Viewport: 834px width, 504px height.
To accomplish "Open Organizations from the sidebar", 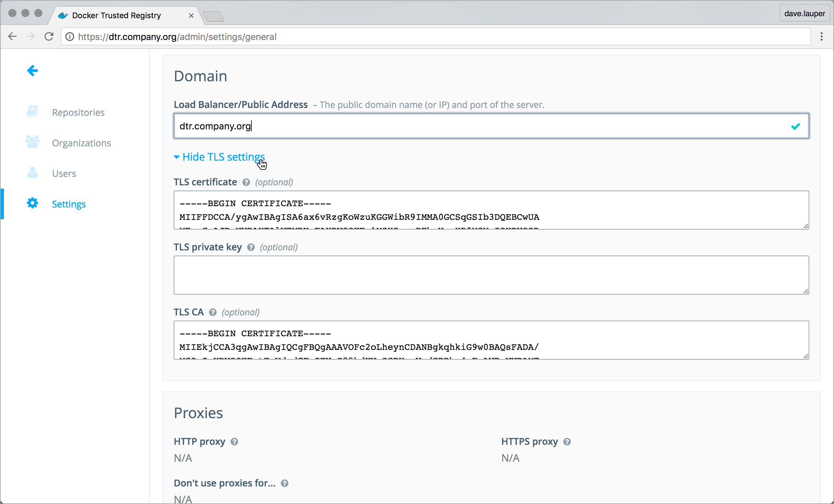I will click(81, 143).
